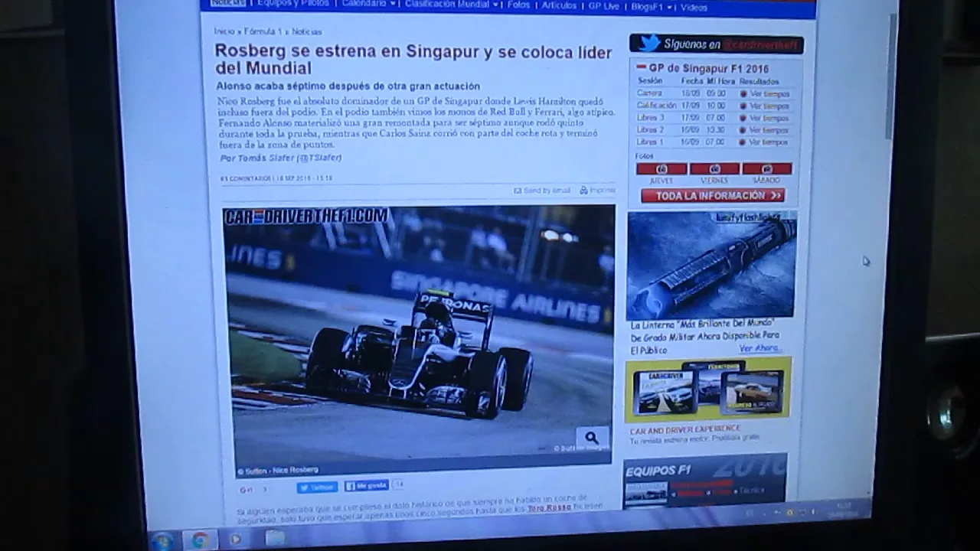Open the 61 comentarios link
980x551 pixels.
pos(245,178)
